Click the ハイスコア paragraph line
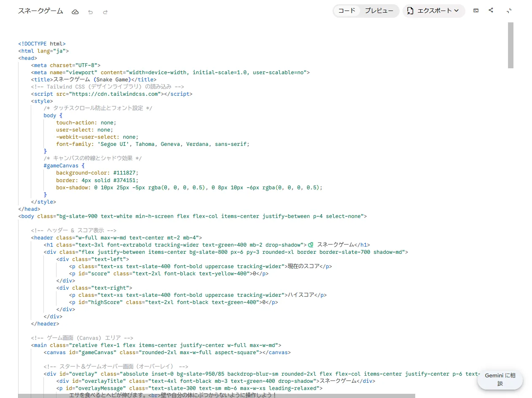 (x=198, y=295)
